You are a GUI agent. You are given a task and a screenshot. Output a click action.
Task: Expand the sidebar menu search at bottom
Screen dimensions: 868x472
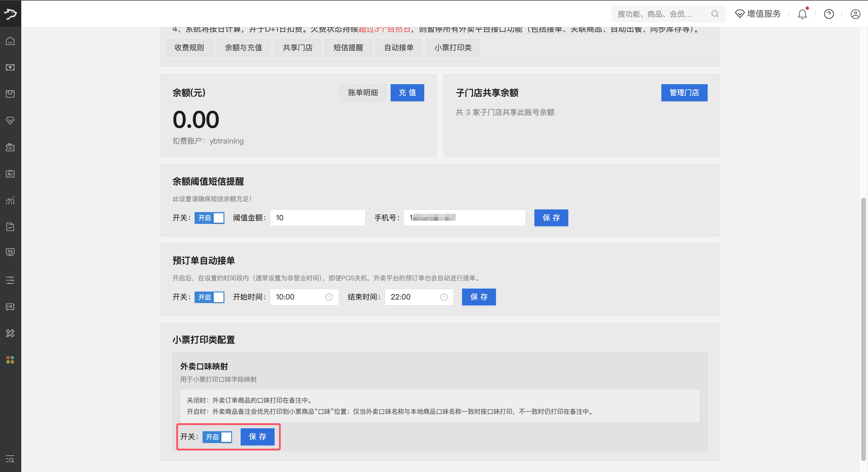[x=10, y=459]
